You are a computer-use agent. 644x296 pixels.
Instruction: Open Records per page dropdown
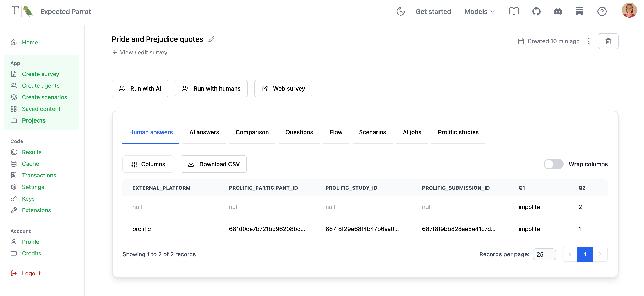(x=544, y=254)
